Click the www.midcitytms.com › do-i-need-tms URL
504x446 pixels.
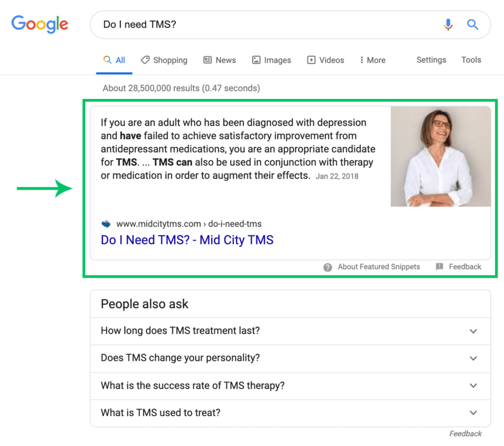(x=189, y=224)
